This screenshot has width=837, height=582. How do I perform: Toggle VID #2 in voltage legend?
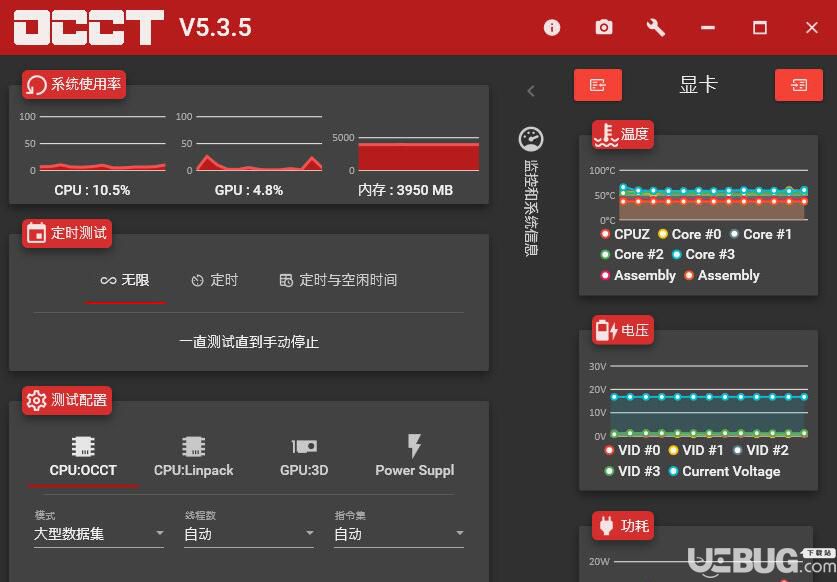point(761,451)
